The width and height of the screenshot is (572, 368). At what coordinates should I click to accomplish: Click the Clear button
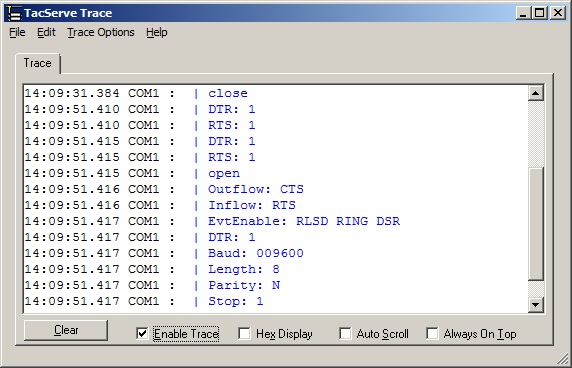(66, 330)
